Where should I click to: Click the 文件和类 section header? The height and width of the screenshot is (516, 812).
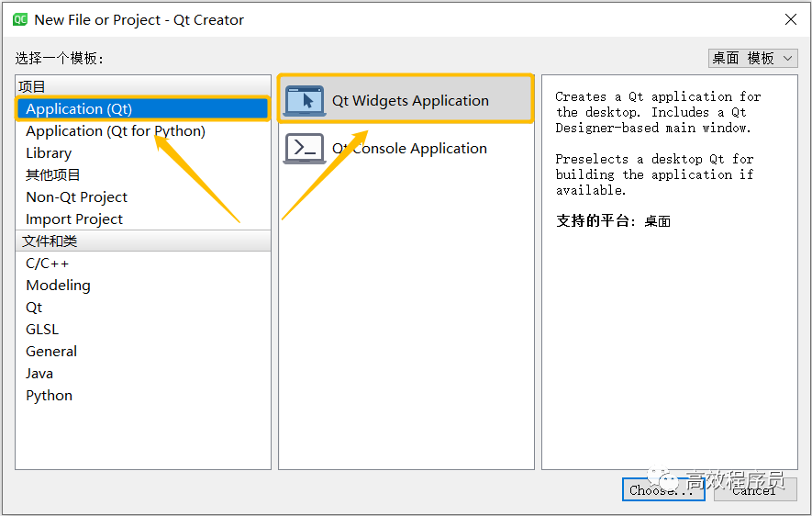point(143,241)
